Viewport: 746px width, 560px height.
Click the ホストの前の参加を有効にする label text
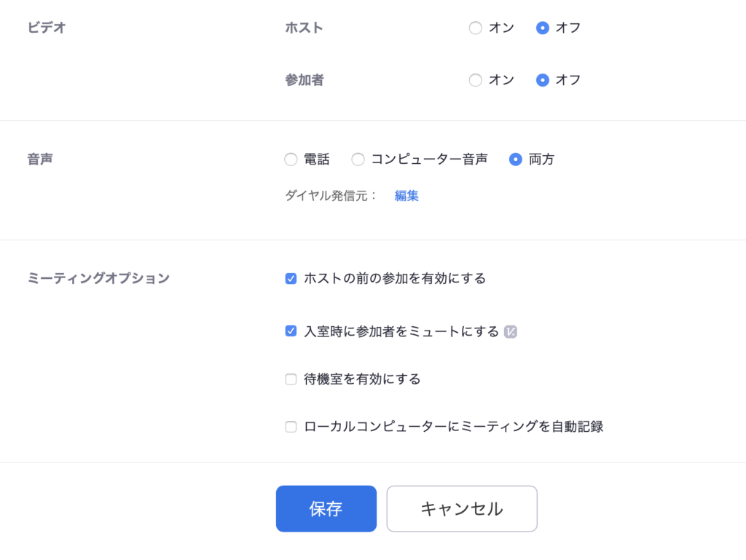point(395,278)
